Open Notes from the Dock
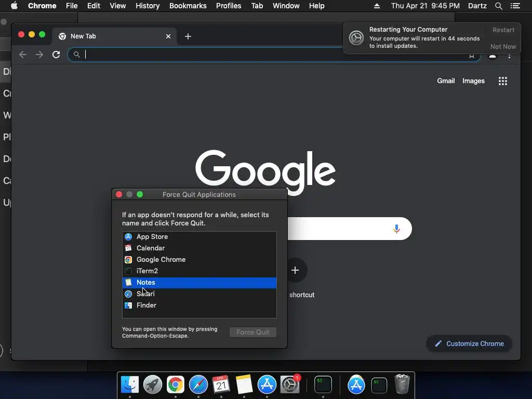The height and width of the screenshot is (399, 532). 244,384
